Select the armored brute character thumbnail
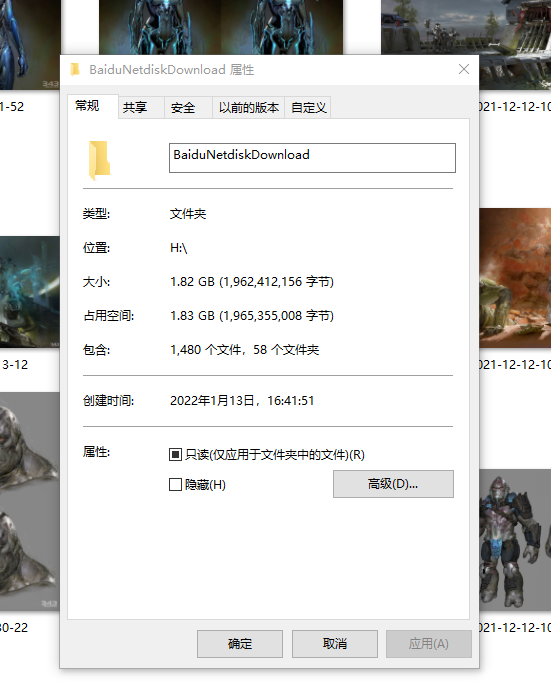The height and width of the screenshot is (695, 551). coord(515,539)
